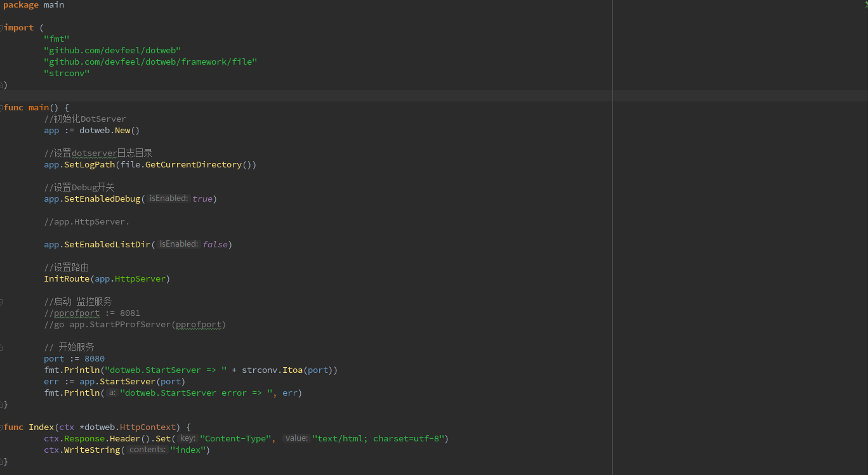The width and height of the screenshot is (868, 475).
Task: Click the "github.com/devfeel/dotweb" import path
Action: pos(112,50)
